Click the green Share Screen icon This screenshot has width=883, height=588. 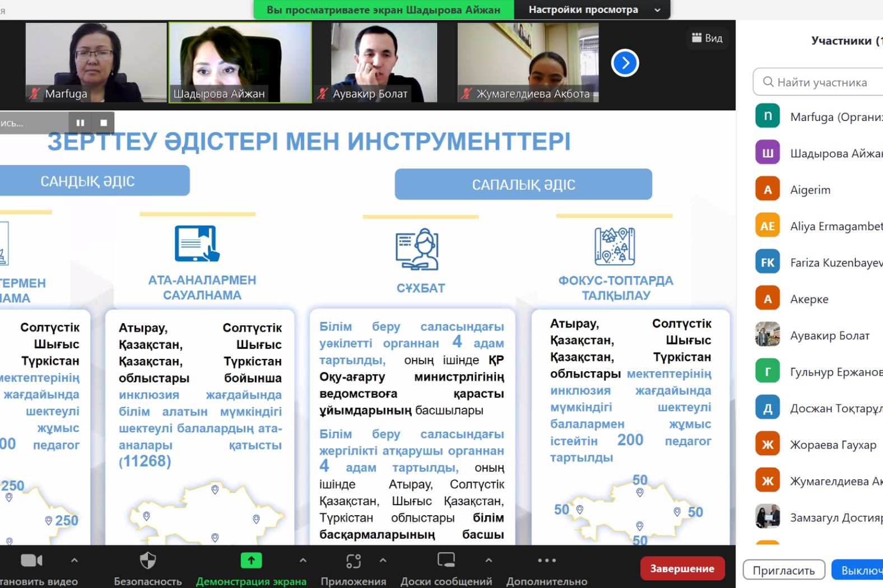[251, 561]
